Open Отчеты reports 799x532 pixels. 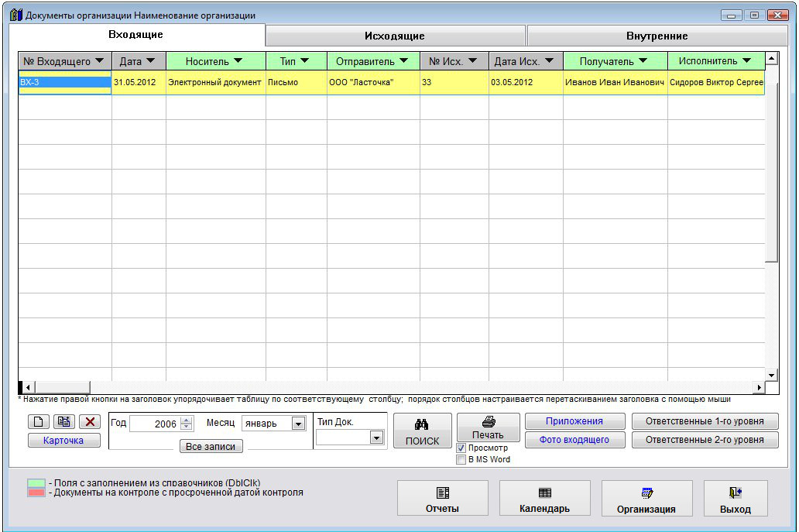click(442, 499)
